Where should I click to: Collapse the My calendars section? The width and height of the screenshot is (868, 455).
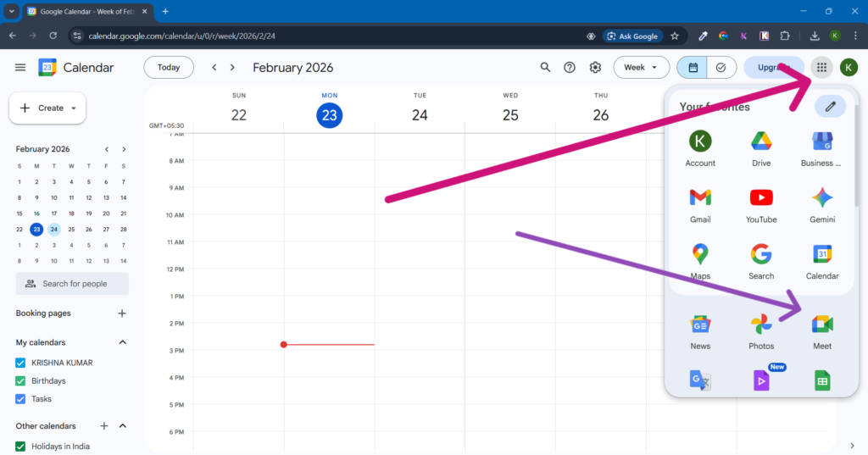coord(122,342)
